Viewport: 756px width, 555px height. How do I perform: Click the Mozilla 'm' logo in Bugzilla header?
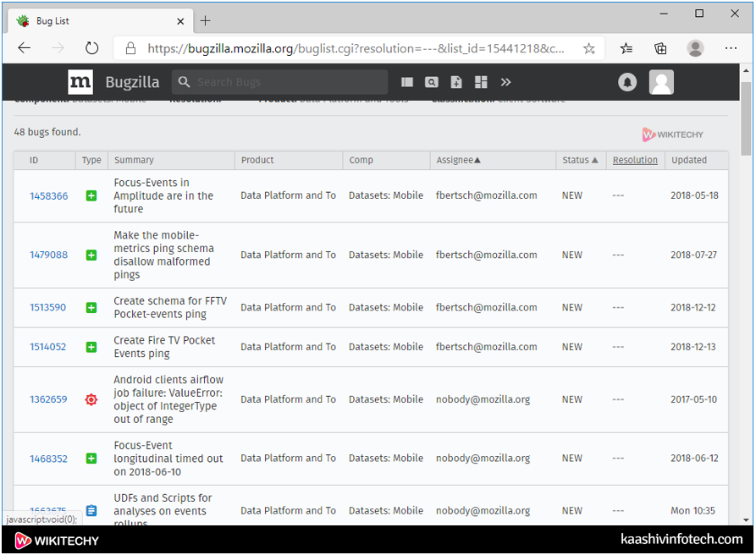point(80,82)
